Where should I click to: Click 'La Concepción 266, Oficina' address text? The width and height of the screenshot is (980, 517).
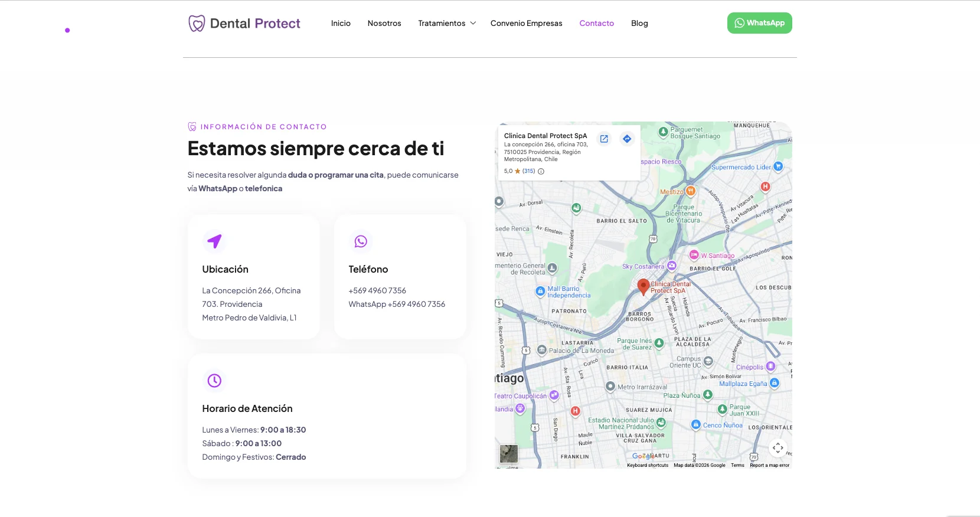click(251, 290)
